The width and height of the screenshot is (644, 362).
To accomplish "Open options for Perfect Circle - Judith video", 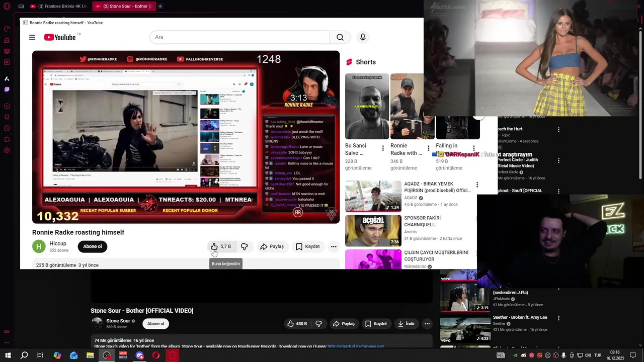I will pyautogui.click(x=558, y=161).
